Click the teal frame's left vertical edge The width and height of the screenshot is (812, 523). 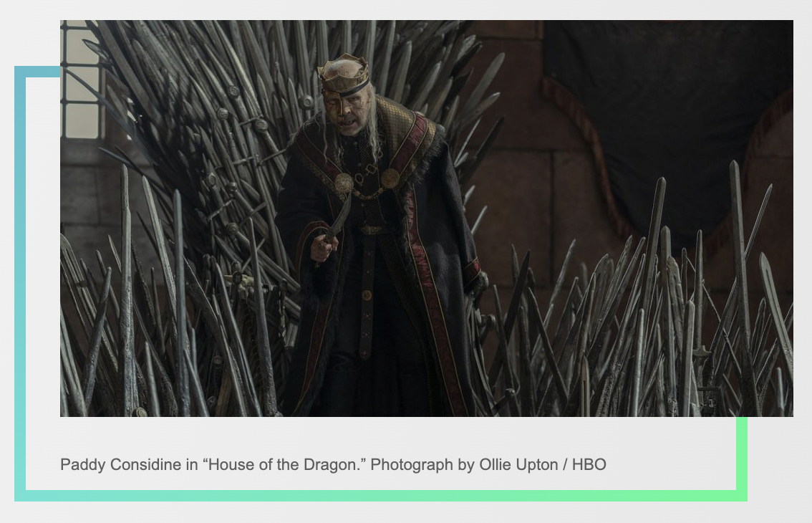pyautogui.click(x=20, y=284)
